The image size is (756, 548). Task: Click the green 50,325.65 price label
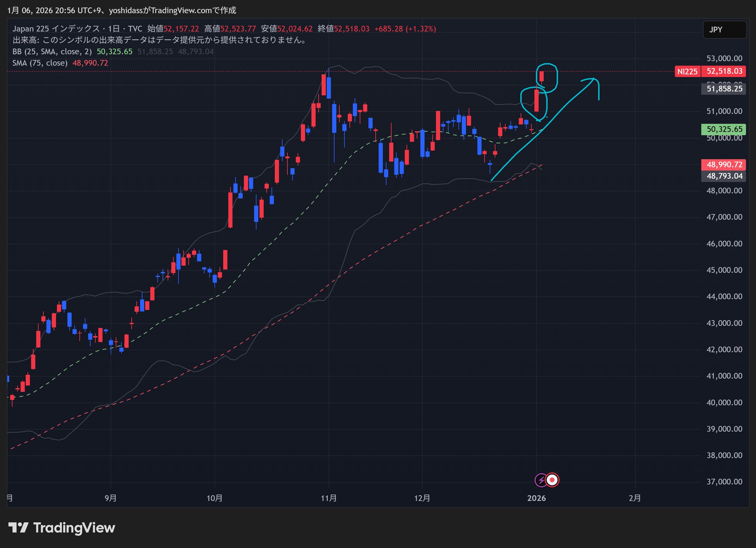724,129
